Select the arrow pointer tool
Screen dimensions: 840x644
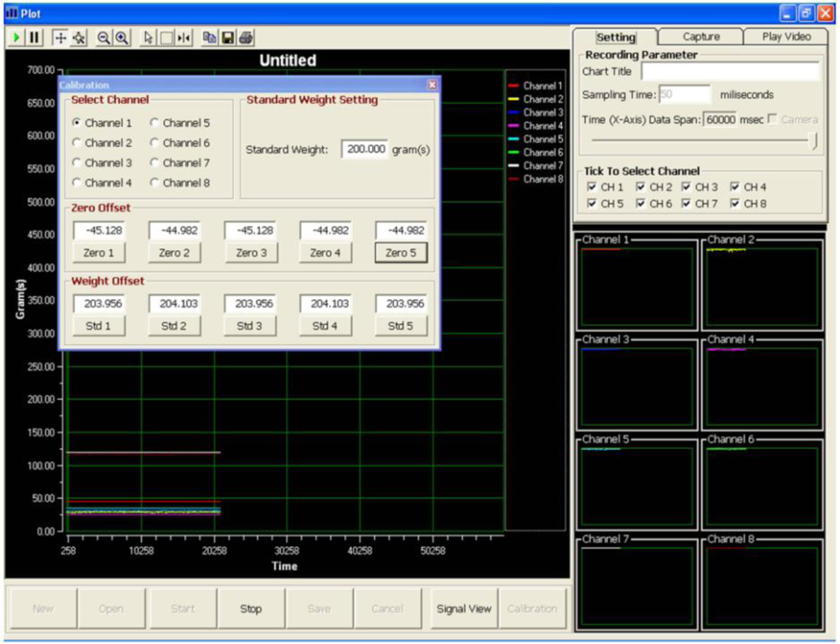pyautogui.click(x=149, y=38)
